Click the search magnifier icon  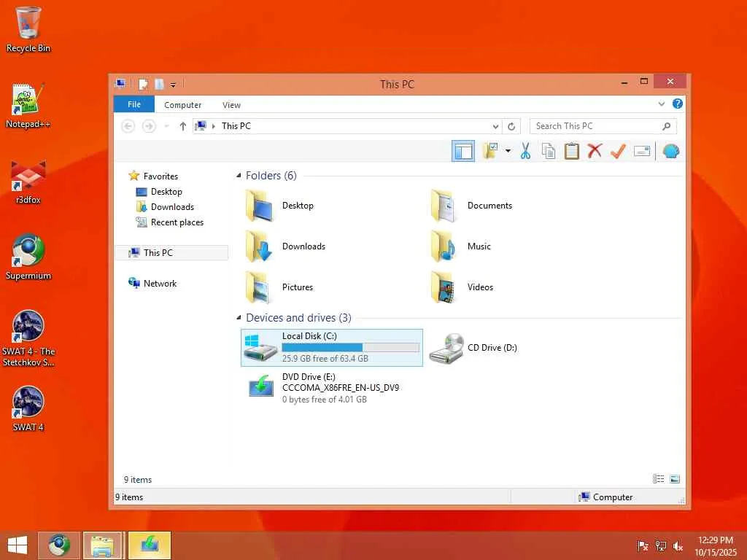(667, 126)
